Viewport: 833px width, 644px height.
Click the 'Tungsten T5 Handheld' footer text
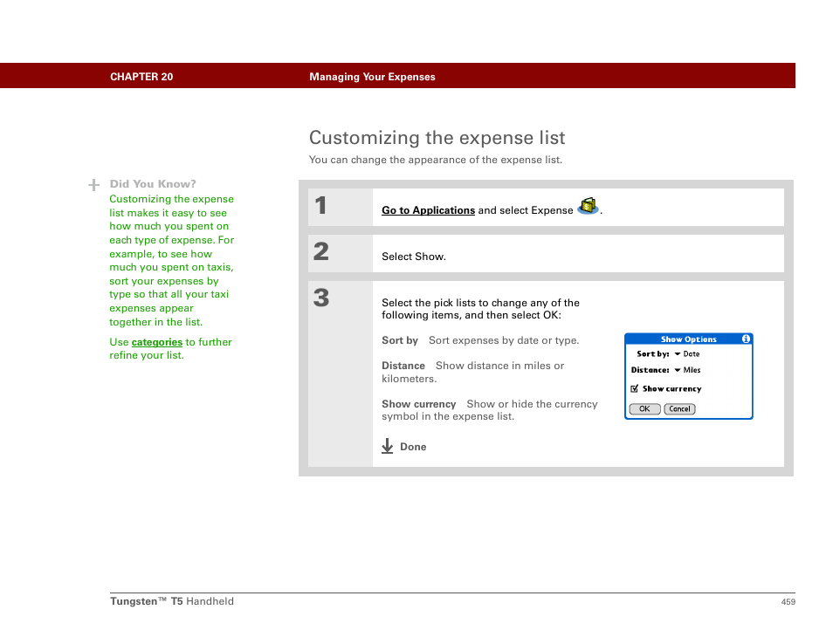click(172, 601)
